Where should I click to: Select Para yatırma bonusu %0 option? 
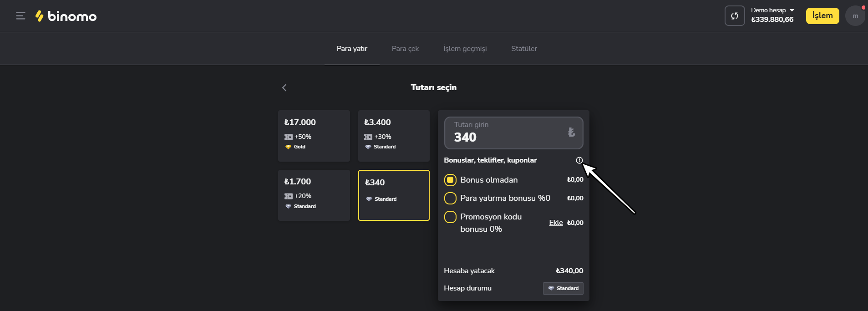(450, 198)
